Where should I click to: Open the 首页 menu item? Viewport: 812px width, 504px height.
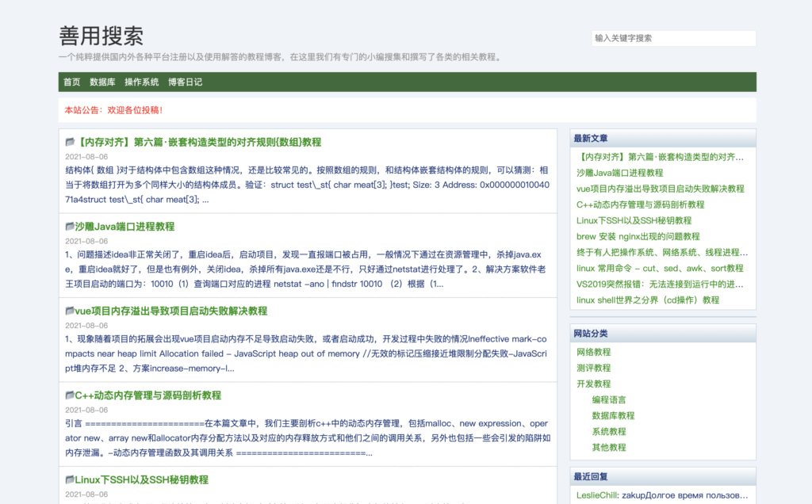71,82
